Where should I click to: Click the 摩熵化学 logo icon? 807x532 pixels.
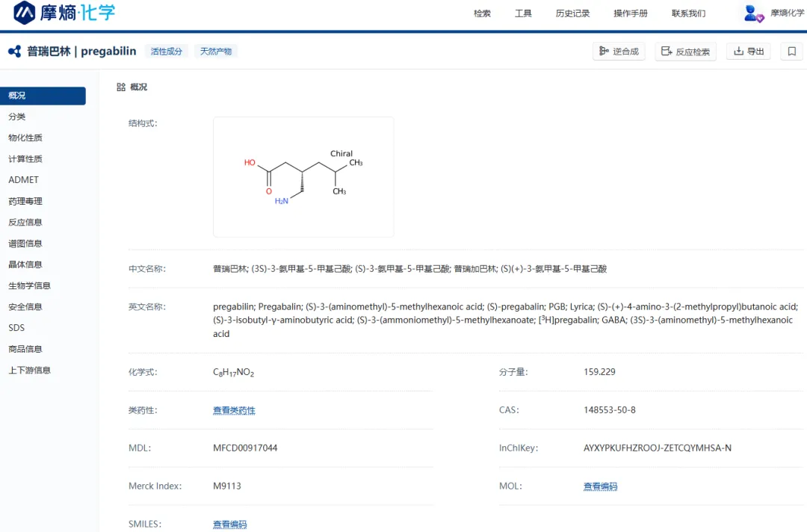pyautogui.click(x=25, y=13)
